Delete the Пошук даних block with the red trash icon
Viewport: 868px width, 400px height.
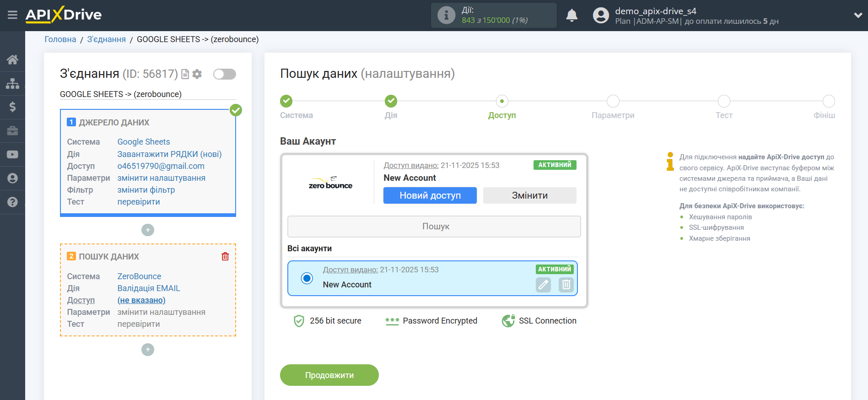pos(225,256)
